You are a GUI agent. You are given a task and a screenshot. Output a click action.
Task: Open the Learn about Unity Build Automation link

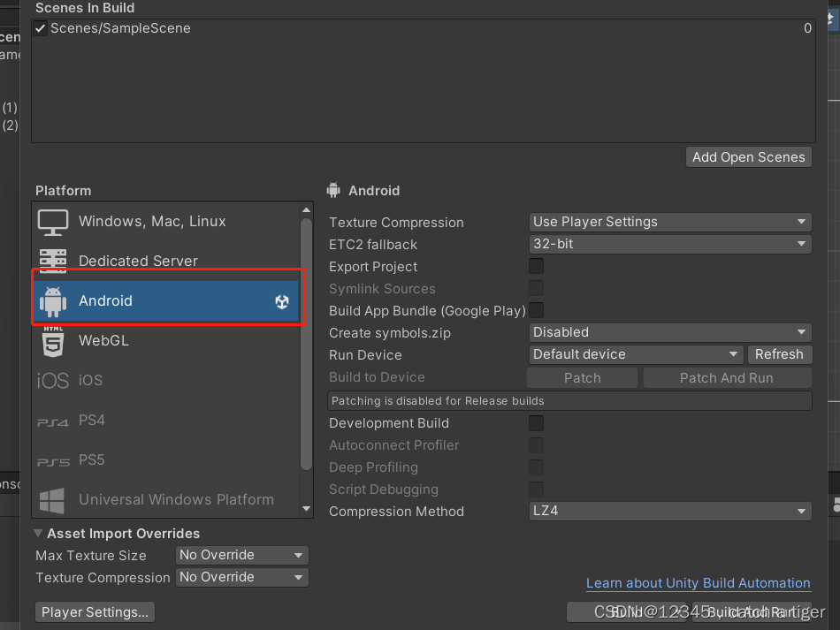(698, 583)
